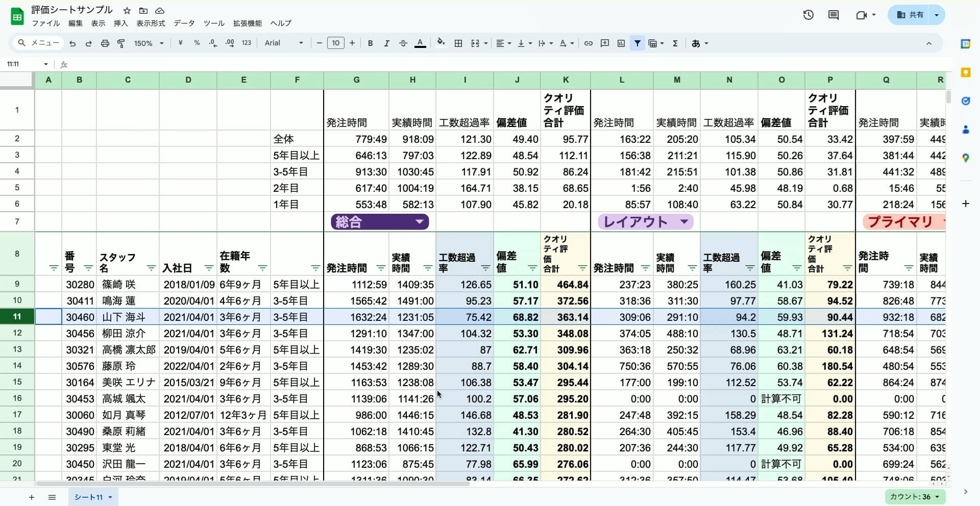Image resolution: width=980 pixels, height=506 pixels.
Task: Open Contacts in the side panel
Action: (x=966, y=130)
